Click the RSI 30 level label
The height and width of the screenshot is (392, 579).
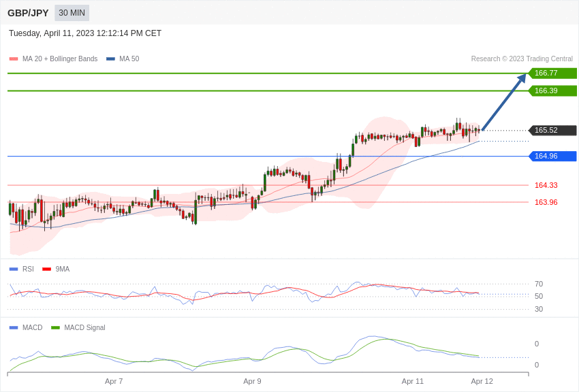[x=539, y=309]
